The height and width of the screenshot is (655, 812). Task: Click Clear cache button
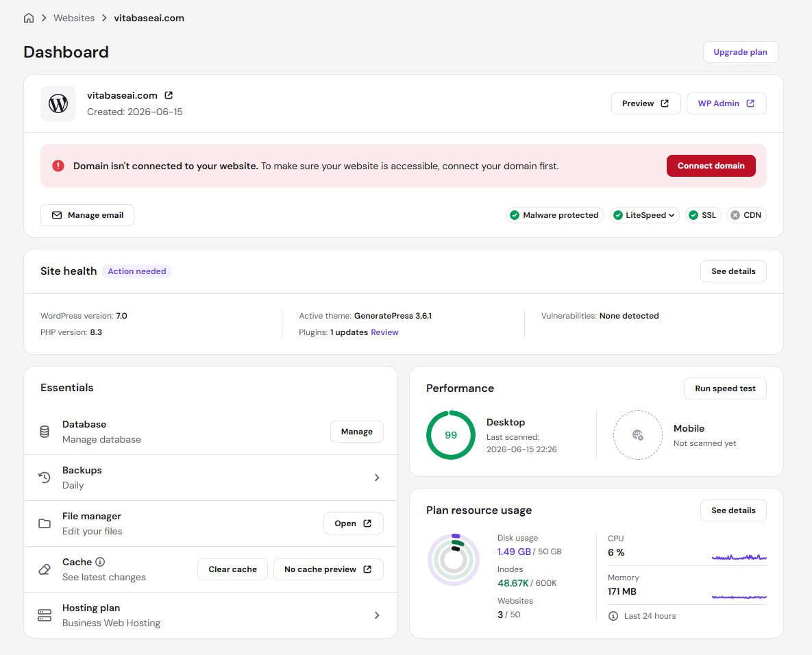click(x=232, y=569)
